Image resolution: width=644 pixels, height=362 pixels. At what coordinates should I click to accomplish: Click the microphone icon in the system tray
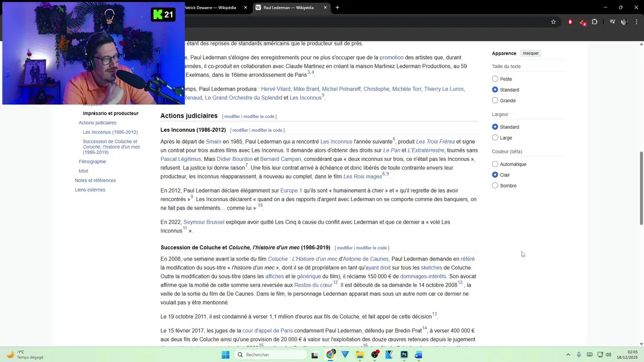tap(579, 354)
